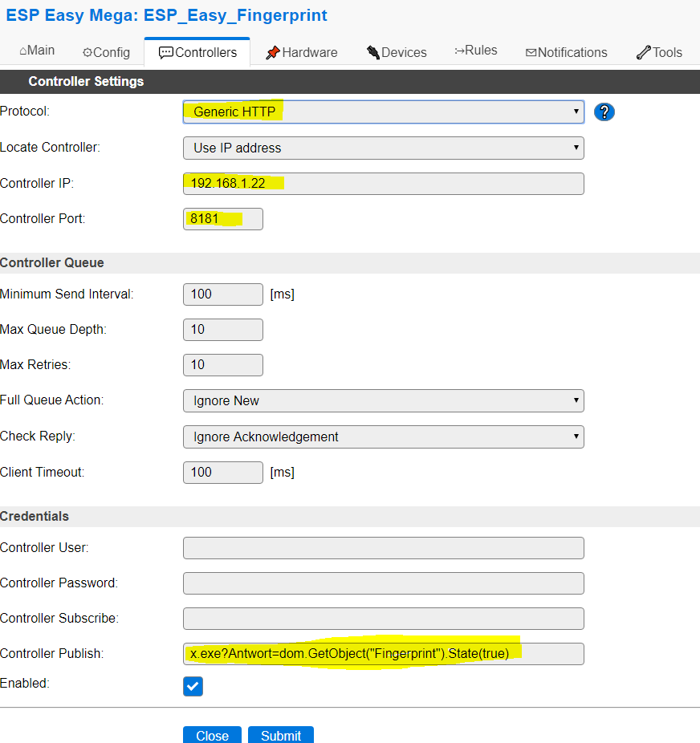Screen dimensions: 700x743
Task: Open the Hardware tab
Action: [x=301, y=52]
